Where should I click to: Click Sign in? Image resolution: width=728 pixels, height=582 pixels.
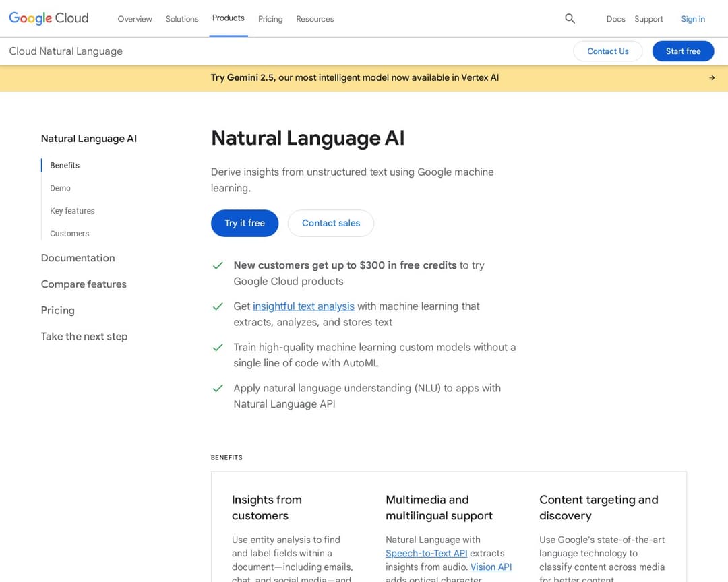pos(693,19)
